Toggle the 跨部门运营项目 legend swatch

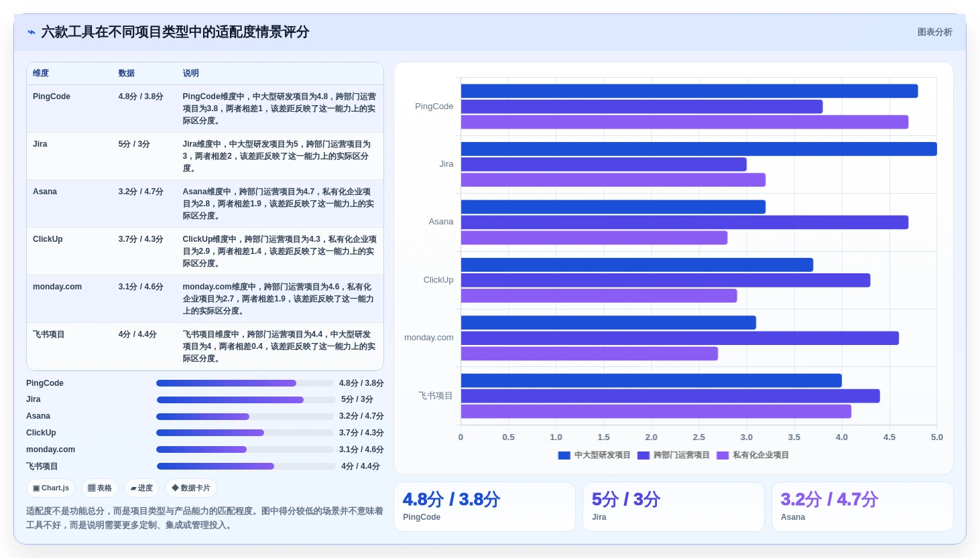pos(644,456)
